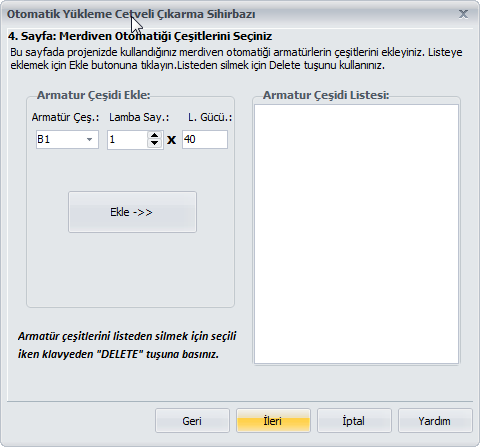Click the Lamba Say.: label
Viewport: 480px width, 447px height.
[x=139, y=117]
